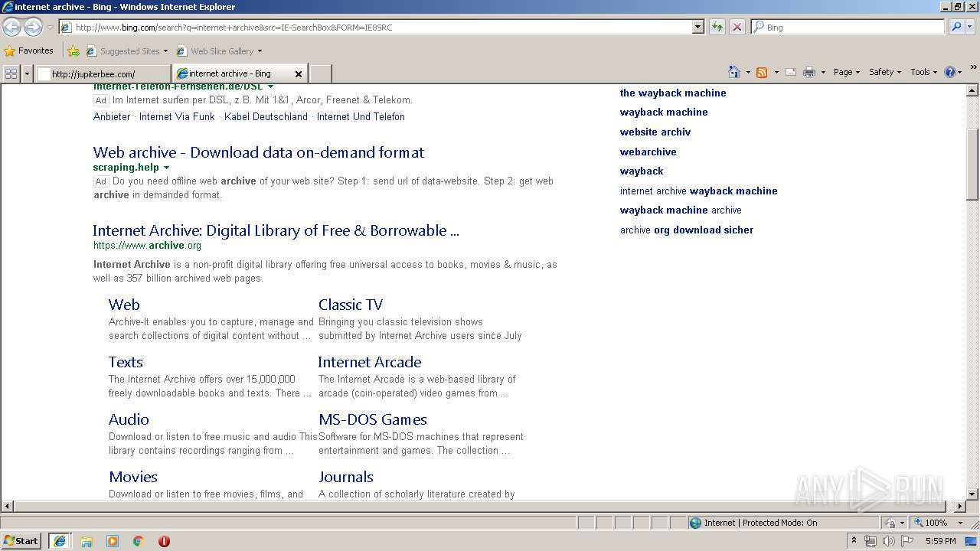980x551 pixels.
Task: Click the Read Mail envelope icon
Action: (x=791, y=72)
